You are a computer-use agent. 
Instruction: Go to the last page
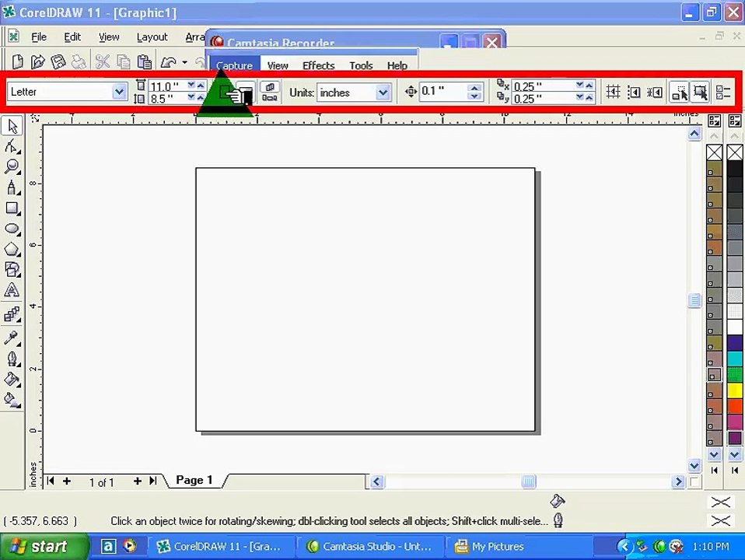(x=153, y=481)
